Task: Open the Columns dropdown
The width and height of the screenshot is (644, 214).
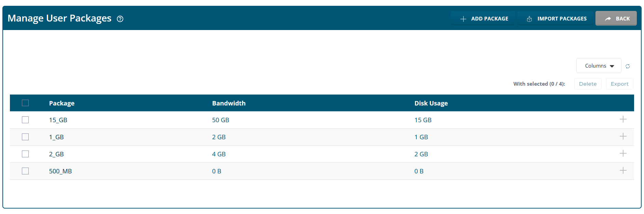Action: coord(599,66)
